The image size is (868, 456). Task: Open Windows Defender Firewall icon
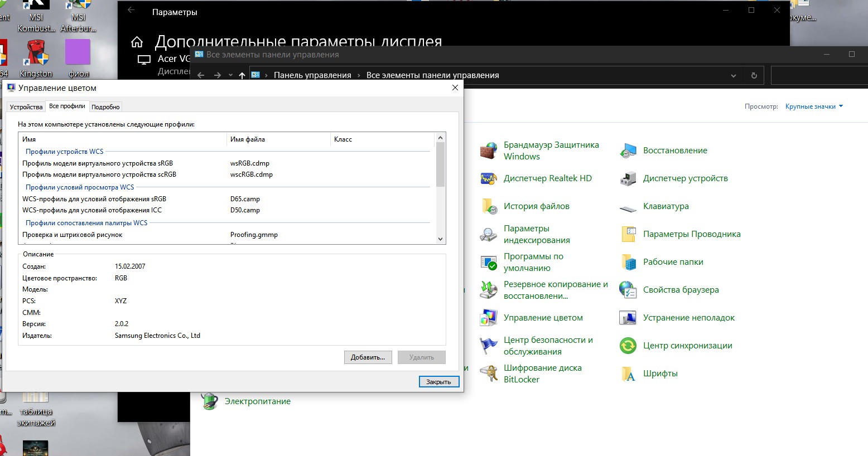489,151
